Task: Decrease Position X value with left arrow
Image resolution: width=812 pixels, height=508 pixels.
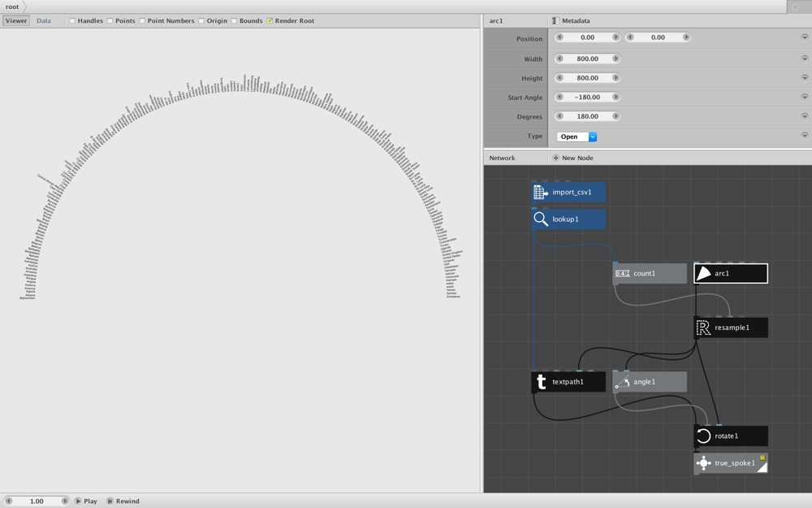Action: pos(559,37)
